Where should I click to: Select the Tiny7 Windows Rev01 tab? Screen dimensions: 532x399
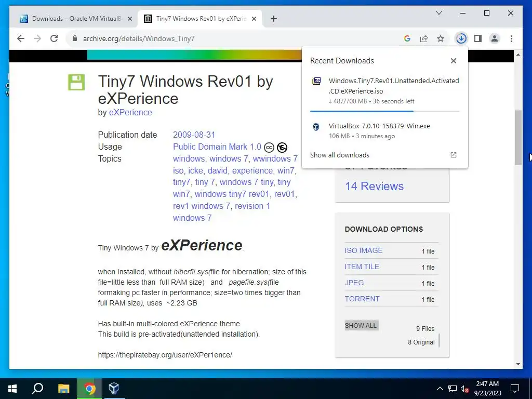coord(200,19)
